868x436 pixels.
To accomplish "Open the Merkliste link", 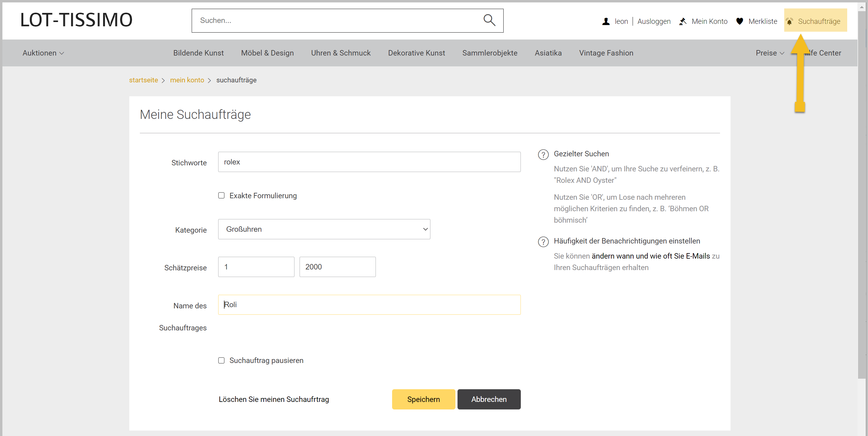I will point(763,21).
